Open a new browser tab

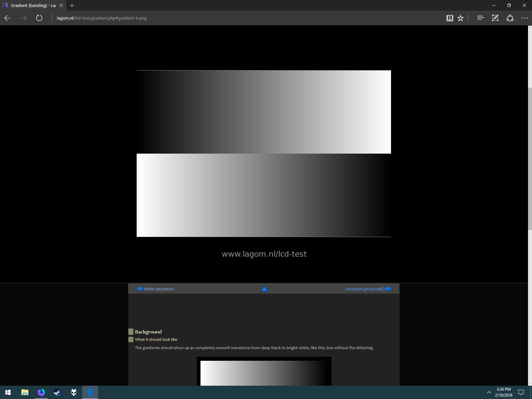click(72, 5)
